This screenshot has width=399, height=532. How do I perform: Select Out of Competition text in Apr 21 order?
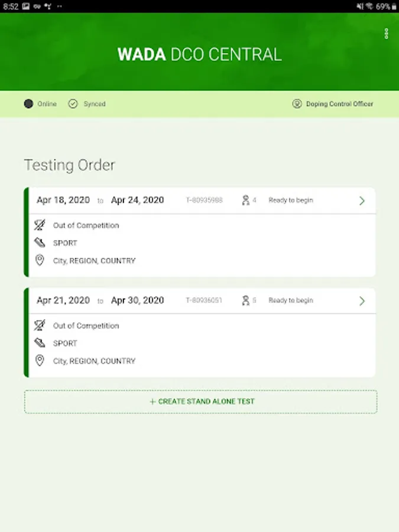[x=86, y=326]
